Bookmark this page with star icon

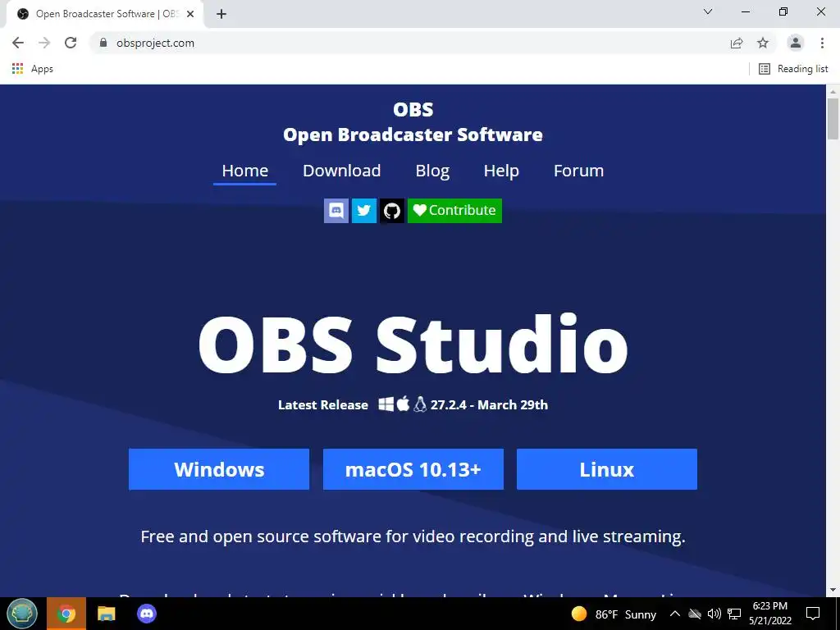point(763,43)
